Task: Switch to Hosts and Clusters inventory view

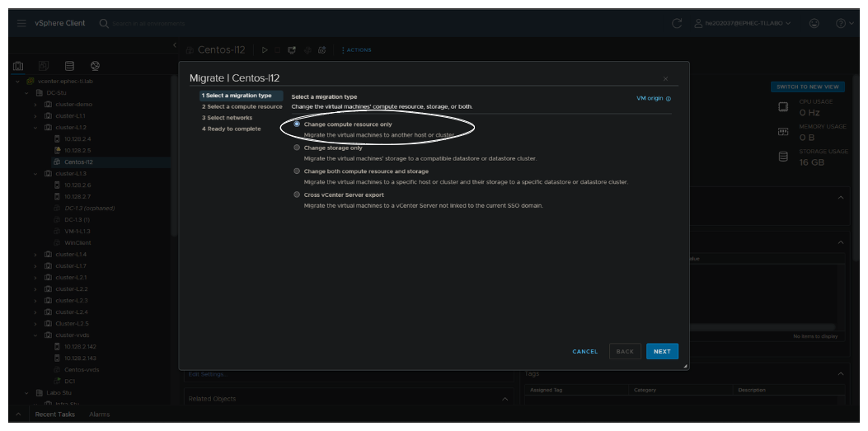Action: click(x=18, y=66)
